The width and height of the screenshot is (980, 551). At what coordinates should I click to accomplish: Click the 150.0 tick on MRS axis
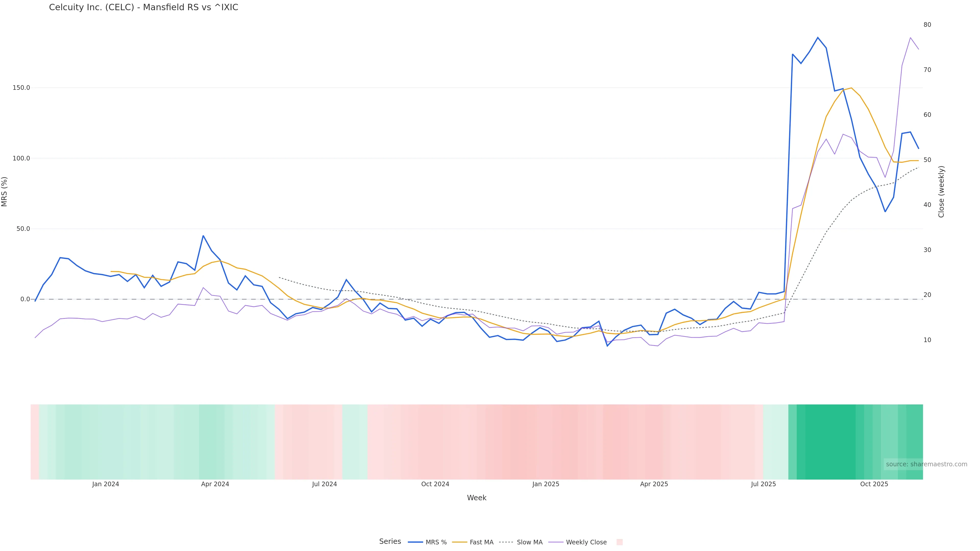click(21, 88)
